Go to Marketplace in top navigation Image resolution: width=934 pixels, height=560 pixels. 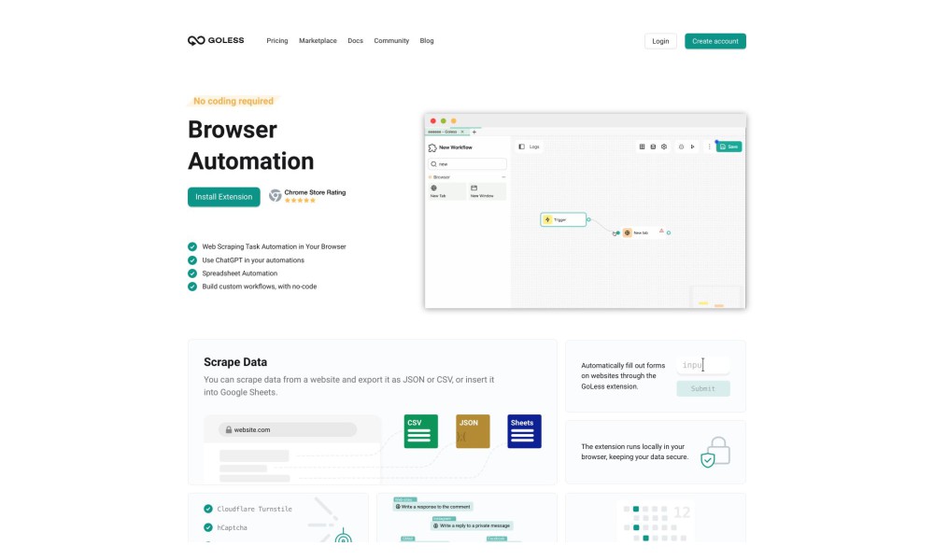318,41
